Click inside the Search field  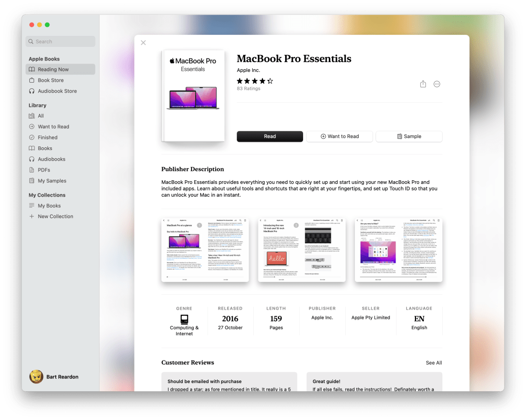pyautogui.click(x=61, y=42)
